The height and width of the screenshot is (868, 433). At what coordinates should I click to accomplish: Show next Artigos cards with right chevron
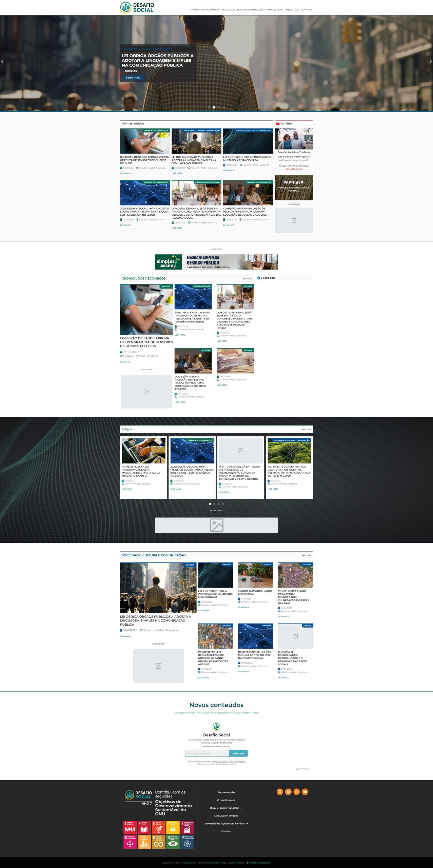[x=310, y=468]
